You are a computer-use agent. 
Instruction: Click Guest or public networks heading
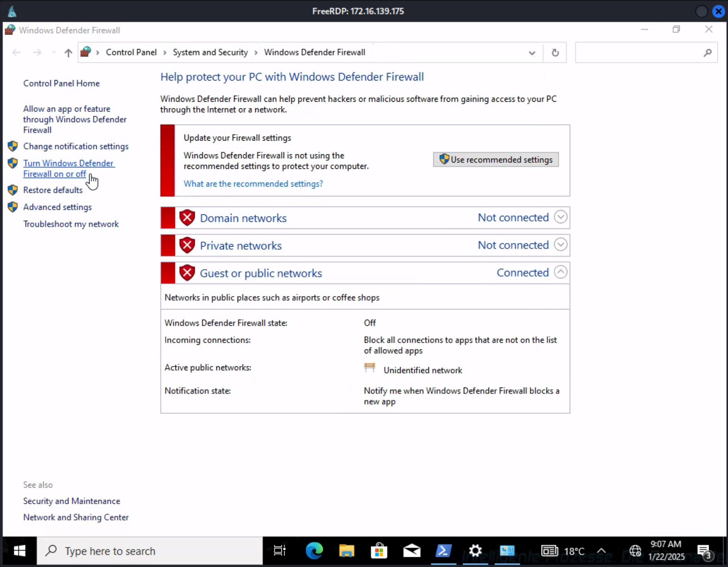(261, 273)
